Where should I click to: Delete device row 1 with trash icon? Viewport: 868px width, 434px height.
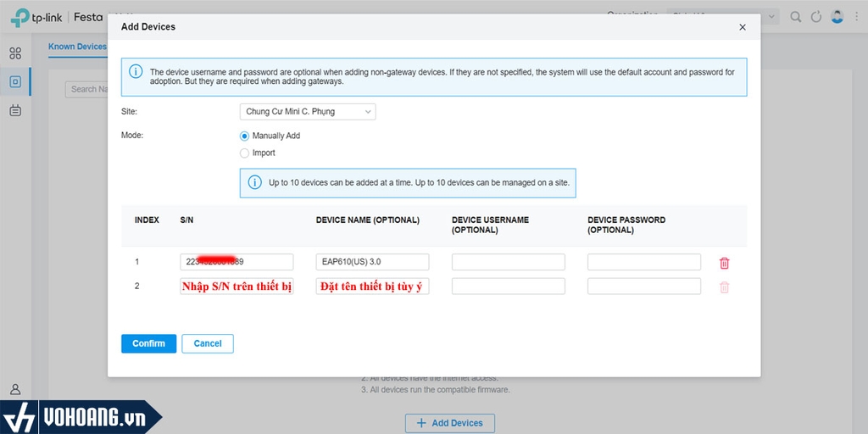point(724,264)
